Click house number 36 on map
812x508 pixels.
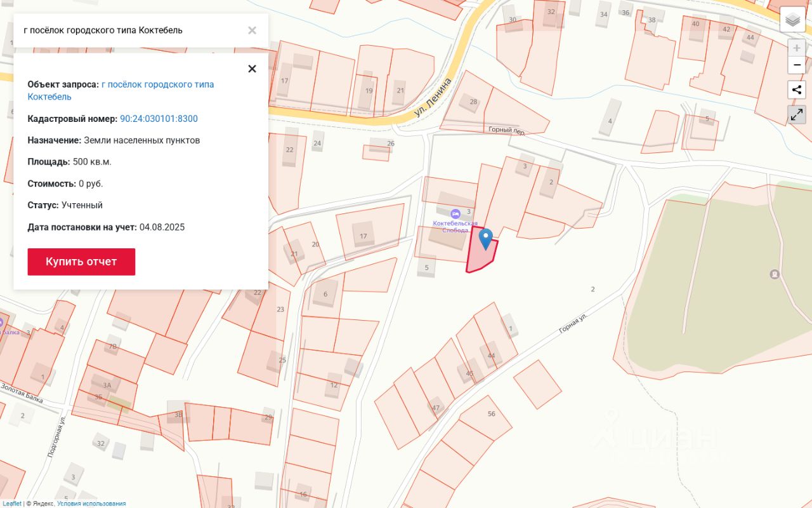(x=625, y=13)
